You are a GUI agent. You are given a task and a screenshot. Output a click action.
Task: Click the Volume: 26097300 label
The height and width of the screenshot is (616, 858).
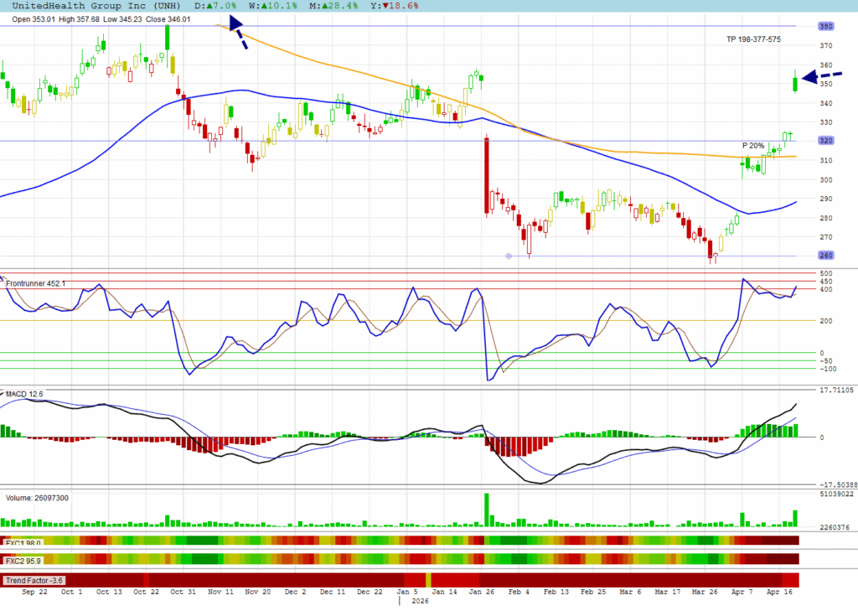click(x=38, y=497)
